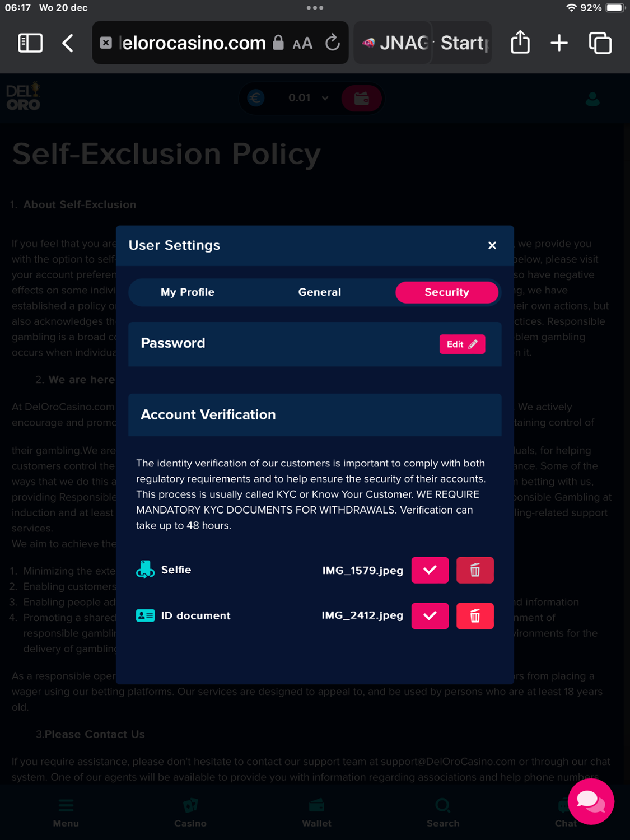Viewport: 630px width, 840px height.
Task: Go back to previous page
Action: point(68,43)
